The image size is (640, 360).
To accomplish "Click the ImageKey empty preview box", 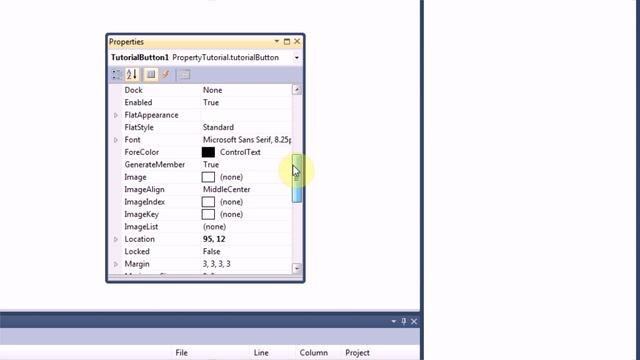I will coord(208,214).
